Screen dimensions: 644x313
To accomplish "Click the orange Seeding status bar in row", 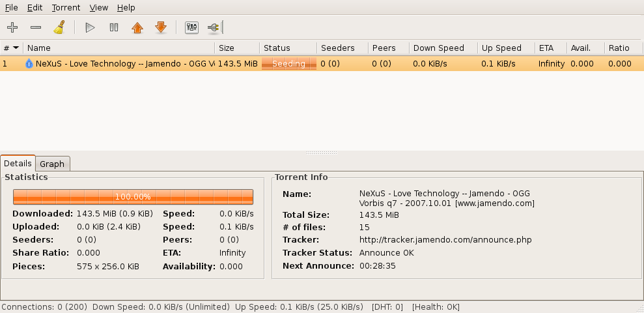I will click(288, 63).
